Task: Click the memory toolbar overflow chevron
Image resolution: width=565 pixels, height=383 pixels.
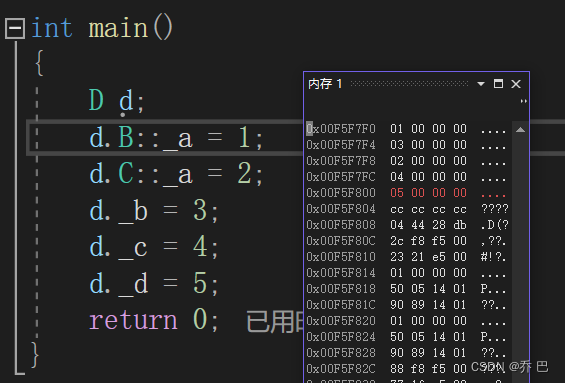Action: click(x=524, y=101)
